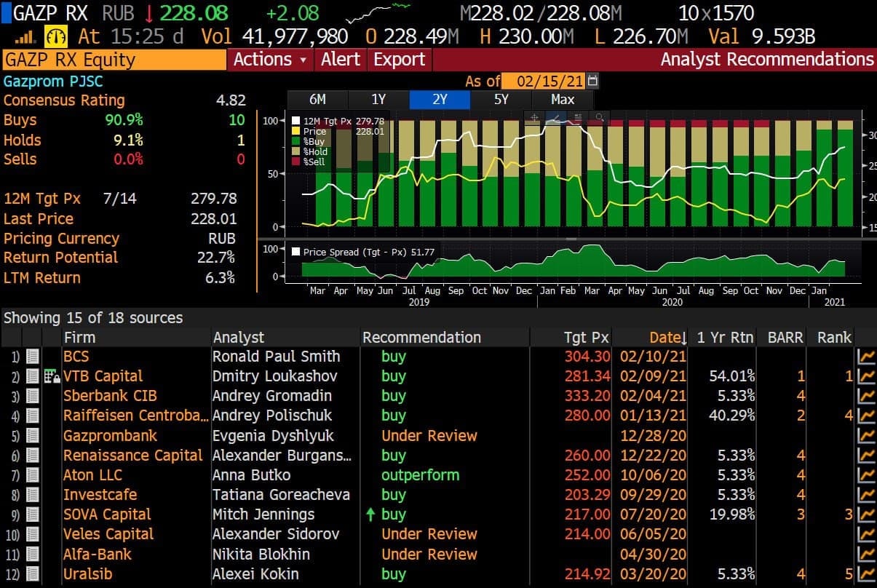Click the Consensus Rating value 4.82
Screen dimensions: 877x588
click(231, 100)
